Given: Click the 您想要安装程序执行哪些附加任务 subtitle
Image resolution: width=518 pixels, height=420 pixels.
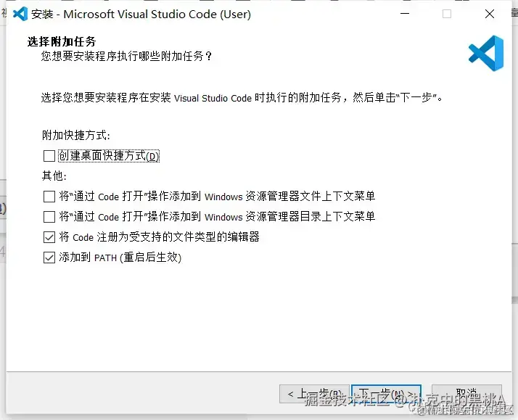Looking at the screenshot, I should click(126, 56).
